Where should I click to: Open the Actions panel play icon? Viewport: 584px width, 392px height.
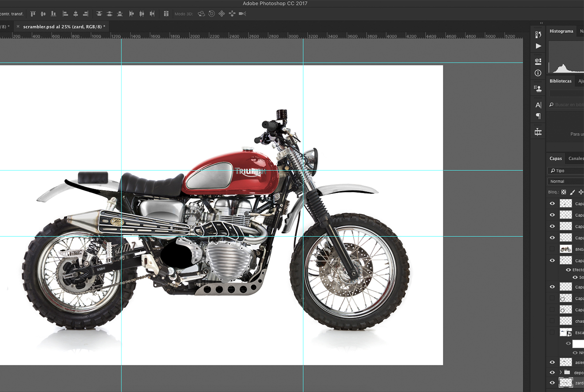click(538, 46)
